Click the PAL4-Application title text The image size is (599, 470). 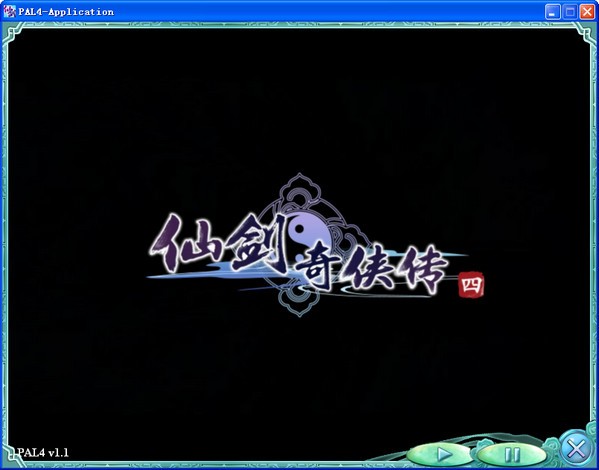click(66, 12)
